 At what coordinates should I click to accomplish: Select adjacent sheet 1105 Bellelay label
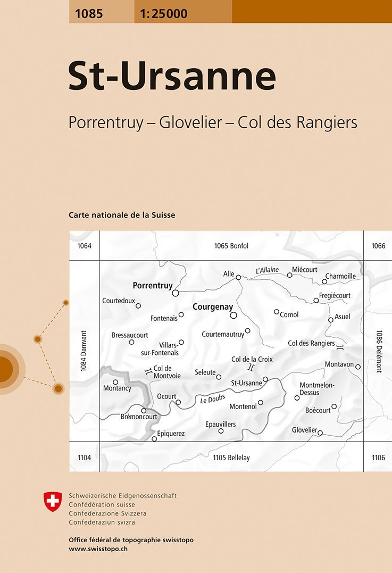[x=231, y=458]
